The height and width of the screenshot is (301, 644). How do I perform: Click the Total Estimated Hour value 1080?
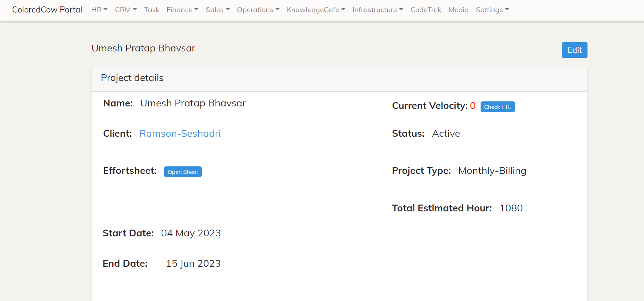pyautogui.click(x=511, y=208)
